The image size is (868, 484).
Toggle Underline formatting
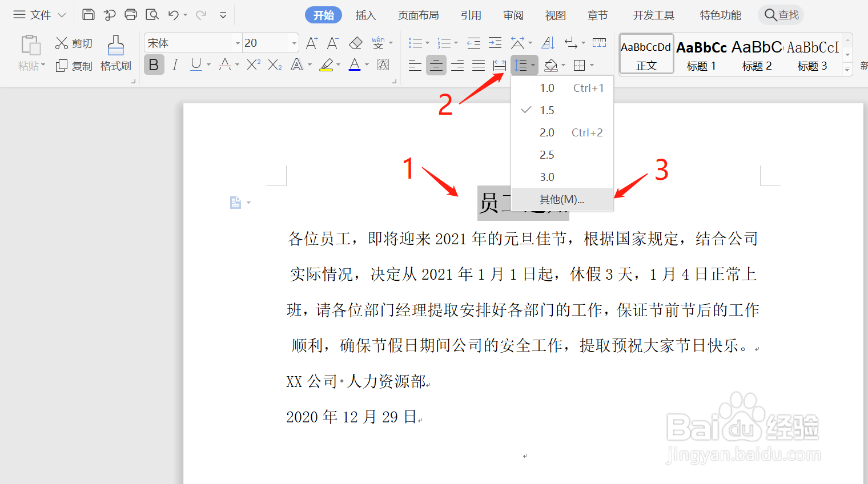pyautogui.click(x=196, y=65)
